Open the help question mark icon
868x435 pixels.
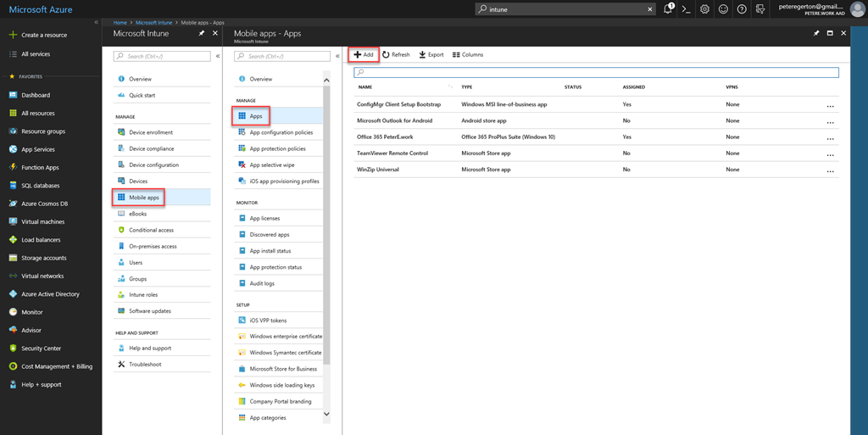click(742, 9)
